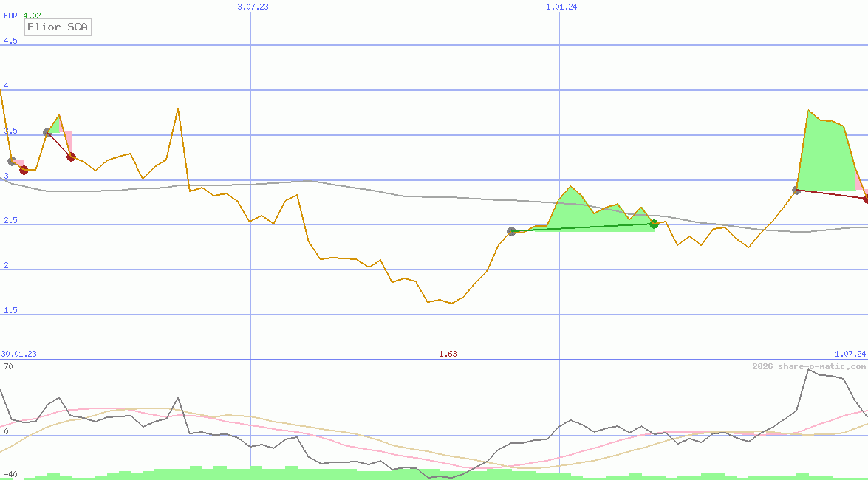The image size is (868, 480).
Task: Click the 30.01.23 start date label
Action: pyautogui.click(x=19, y=354)
